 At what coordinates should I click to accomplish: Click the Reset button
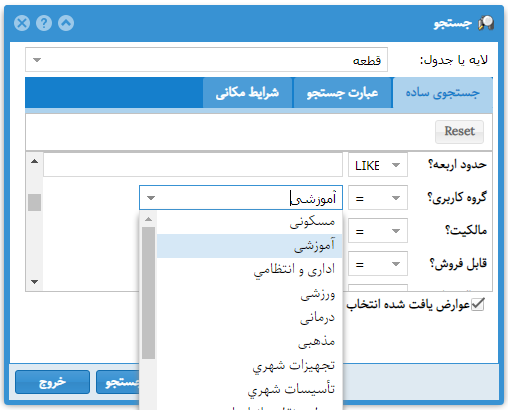[459, 132]
